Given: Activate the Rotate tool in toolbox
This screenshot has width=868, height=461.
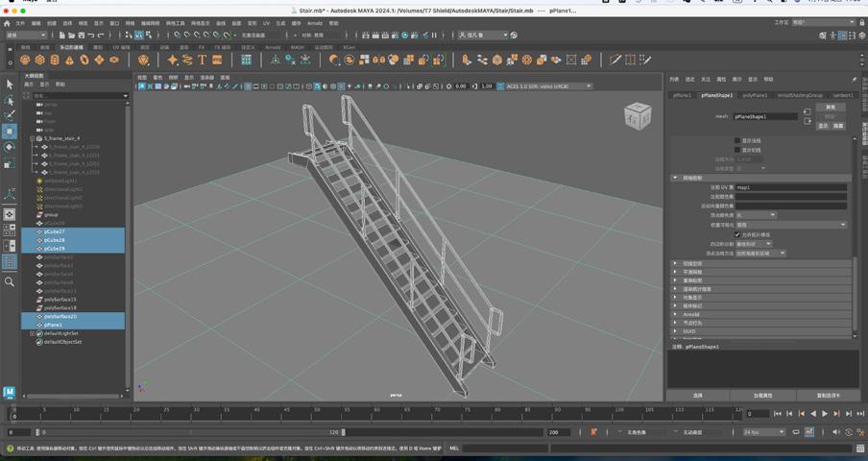Looking at the screenshot, I should pyautogui.click(x=10, y=147).
